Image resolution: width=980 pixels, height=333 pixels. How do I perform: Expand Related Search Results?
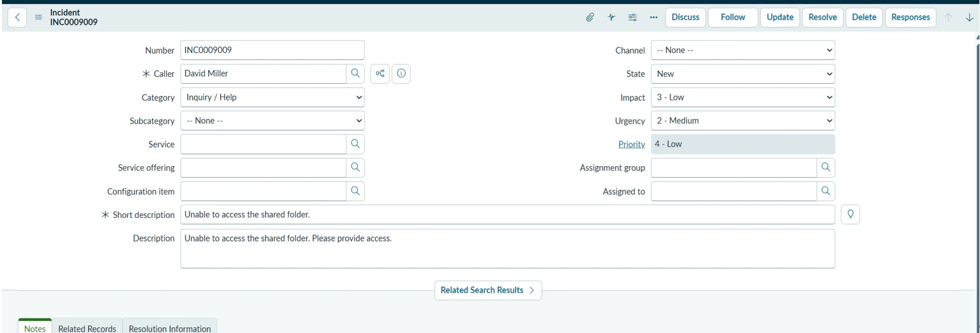coord(488,290)
